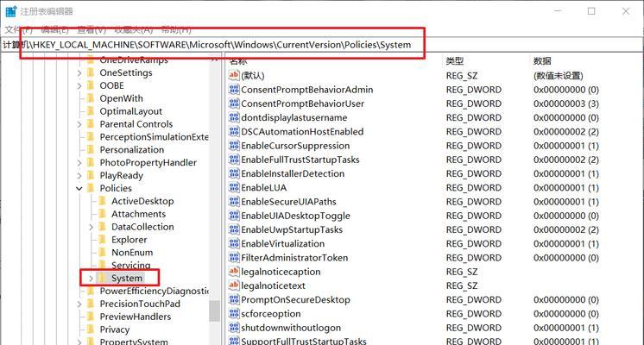Expand the OOBE key
Screen dimensions: 644x345
[x=79, y=85]
